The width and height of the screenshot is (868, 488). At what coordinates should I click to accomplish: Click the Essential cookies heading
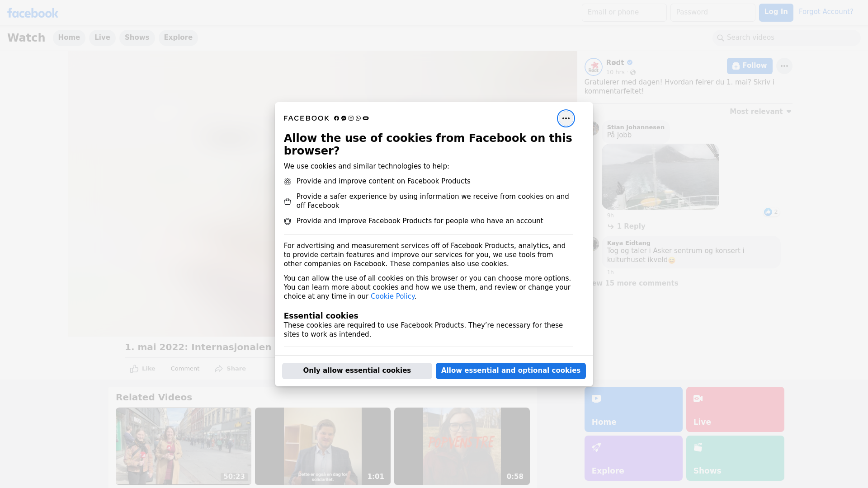click(x=321, y=316)
